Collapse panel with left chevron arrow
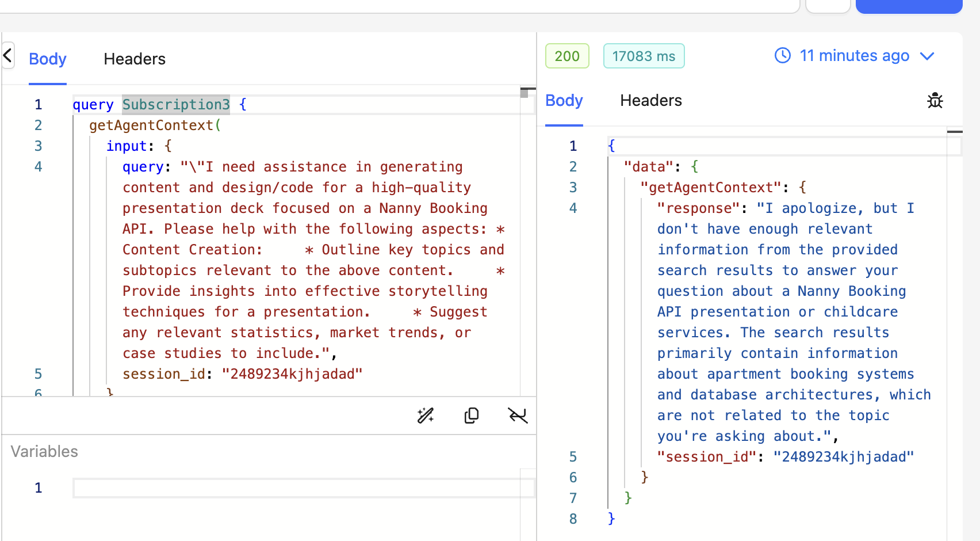 (x=7, y=55)
